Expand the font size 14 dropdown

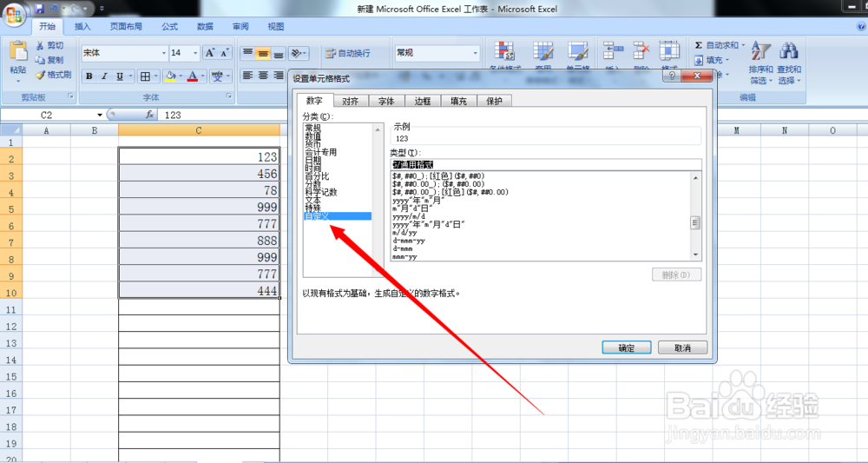pyautogui.click(x=195, y=53)
